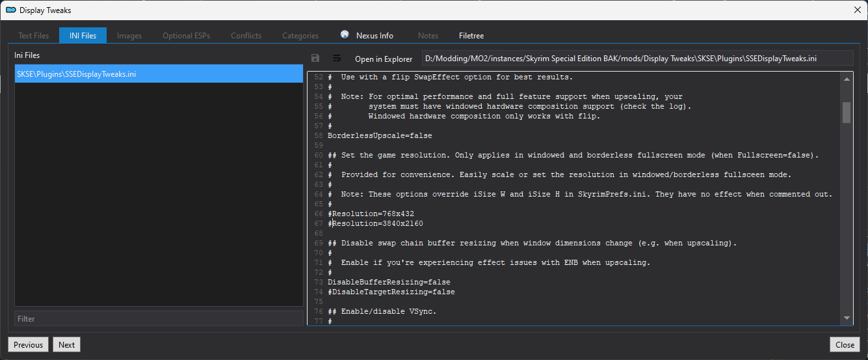Click the Close button at bottom right
Viewport: 868px width, 360px height.
coord(845,344)
